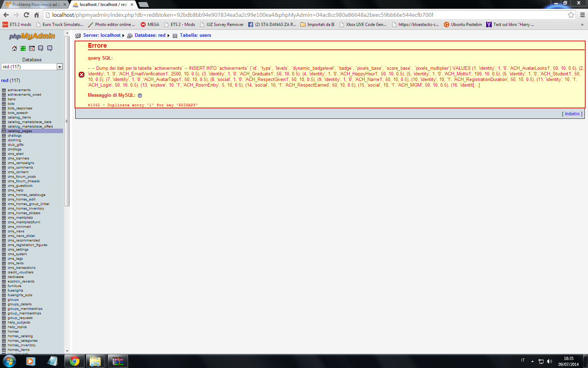This screenshot has height=368, width=588.
Task: Go to browser home page icon
Action: [36, 15]
